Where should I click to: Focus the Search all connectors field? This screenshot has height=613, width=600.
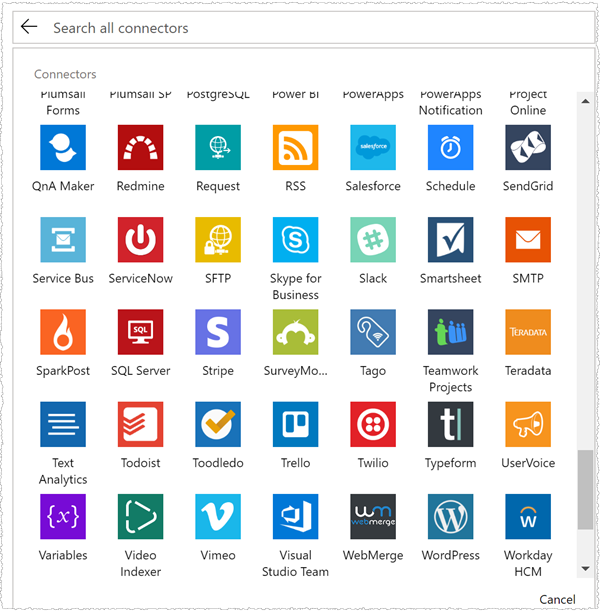pyautogui.click(x=303, y=27)
